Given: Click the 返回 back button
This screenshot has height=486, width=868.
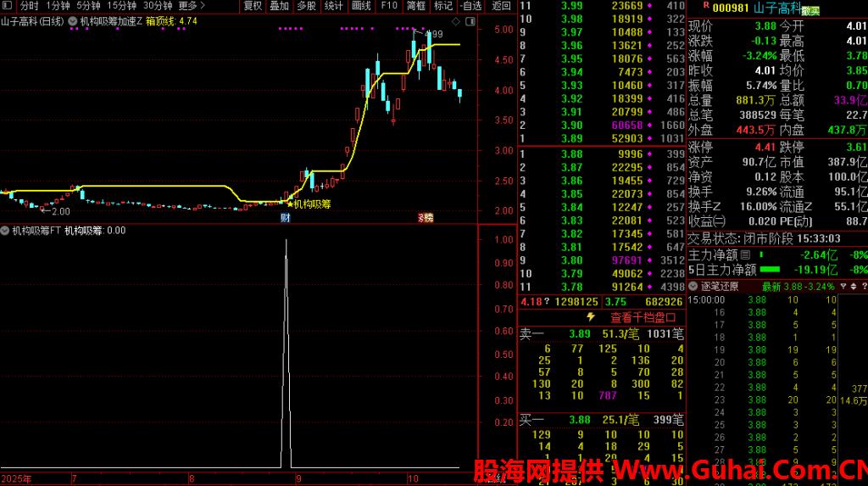Looking at the screenshot, I should 501,6.
